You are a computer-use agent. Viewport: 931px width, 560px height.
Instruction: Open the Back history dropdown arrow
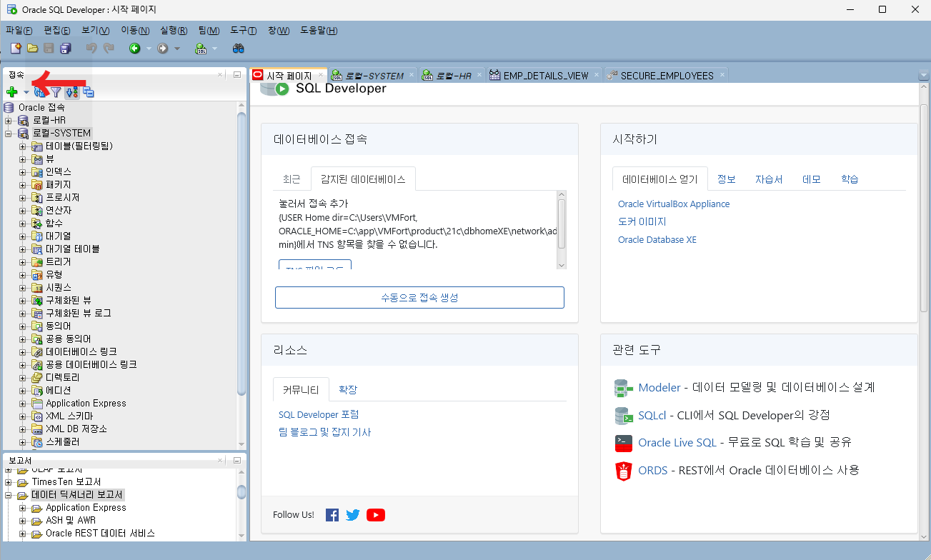click(149, 49)
